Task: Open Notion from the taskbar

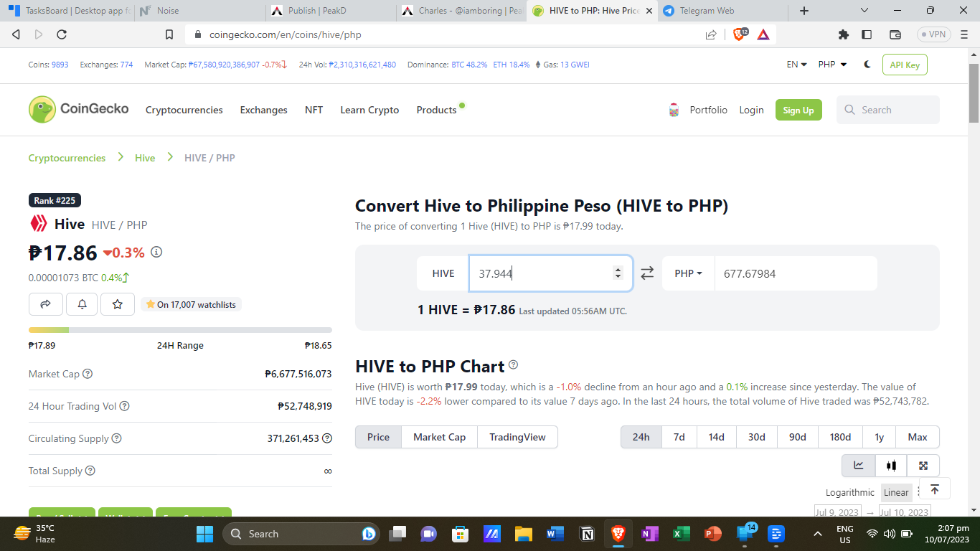Action: pyautogui.click(x=587, y=534)
